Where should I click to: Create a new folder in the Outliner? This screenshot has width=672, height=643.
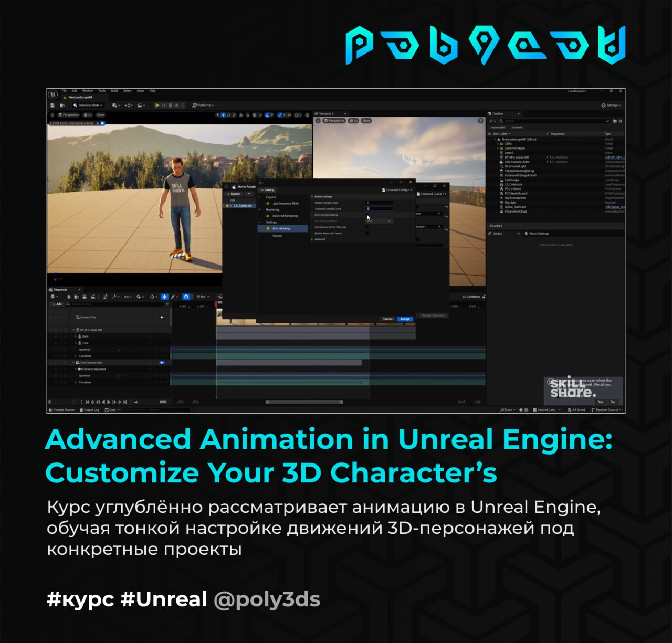(615, 121)
